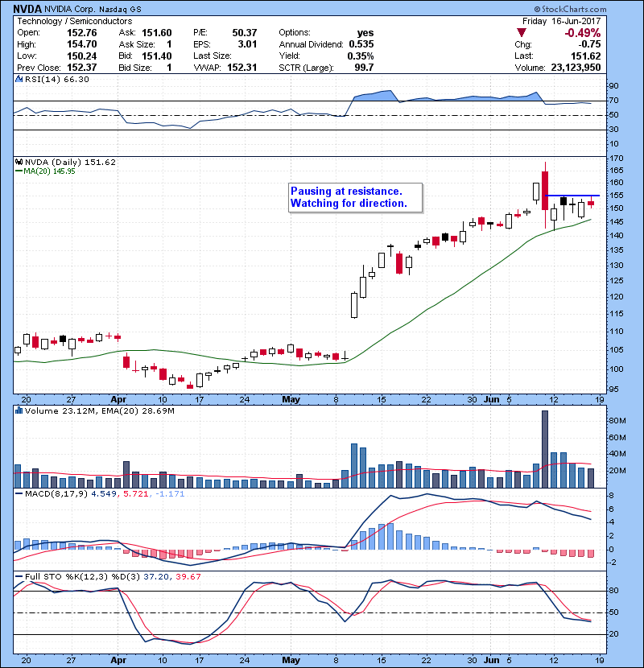This screenshot has width=644, height=668.
Task: Click the green line marker before MA(20)
Action: pos(19,171)
